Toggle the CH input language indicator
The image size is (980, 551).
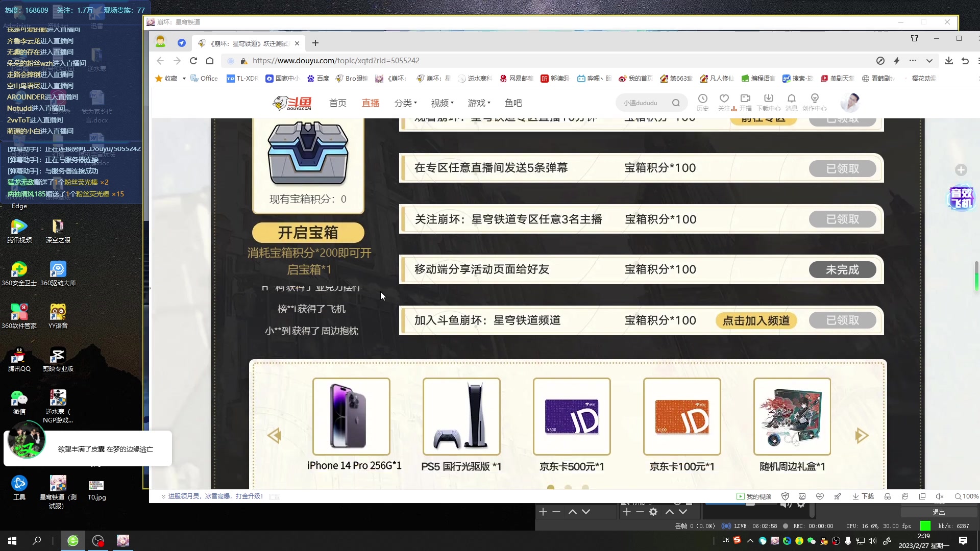click(725, 540)
